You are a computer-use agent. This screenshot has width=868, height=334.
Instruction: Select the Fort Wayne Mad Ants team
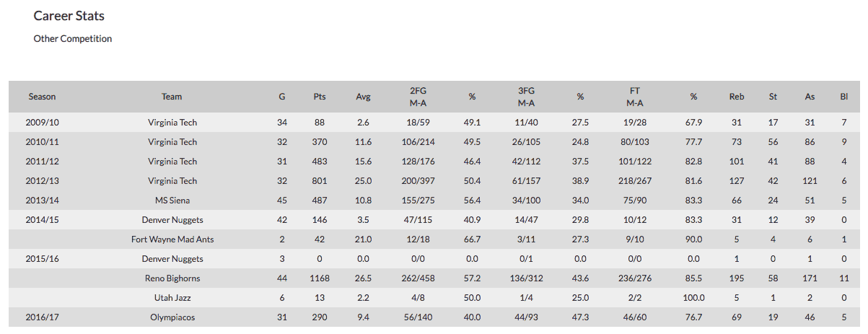tap(172, 239)
